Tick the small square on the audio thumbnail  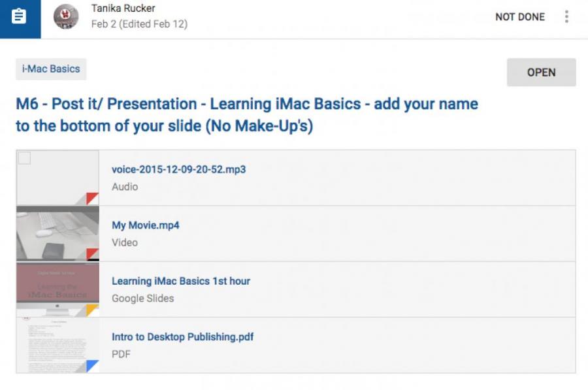point(24,158)
